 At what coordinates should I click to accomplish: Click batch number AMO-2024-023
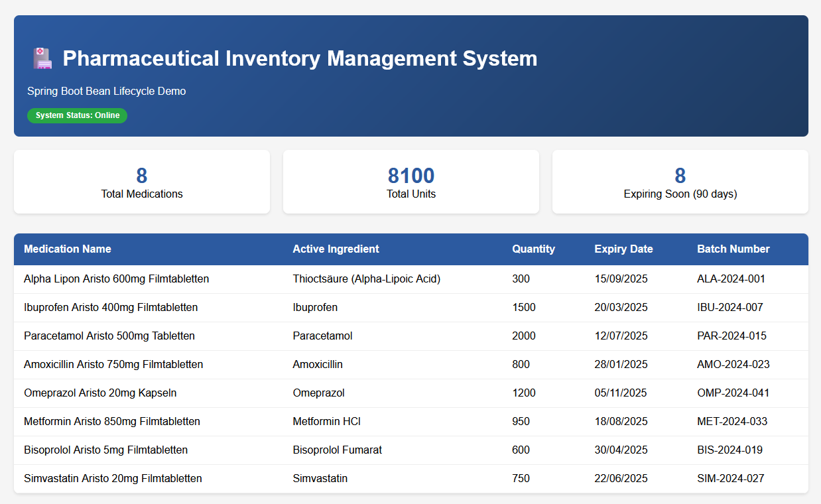[x=733, y=365]
